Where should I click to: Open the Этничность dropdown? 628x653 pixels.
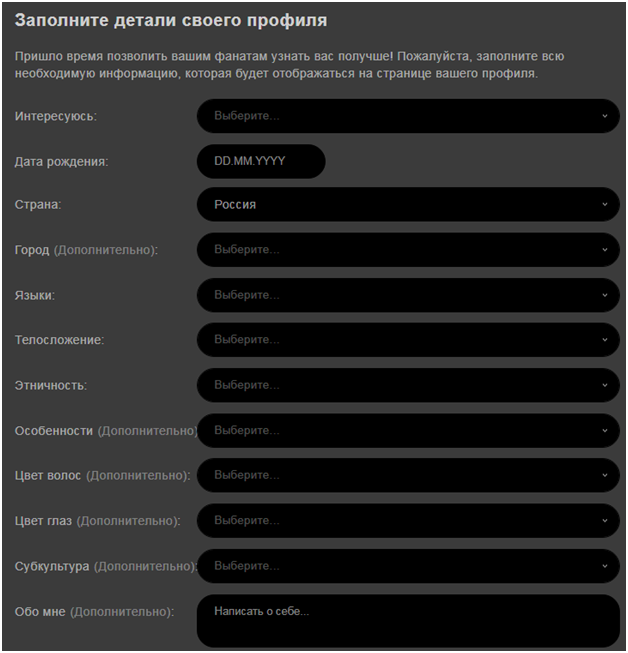click(408, 385)
